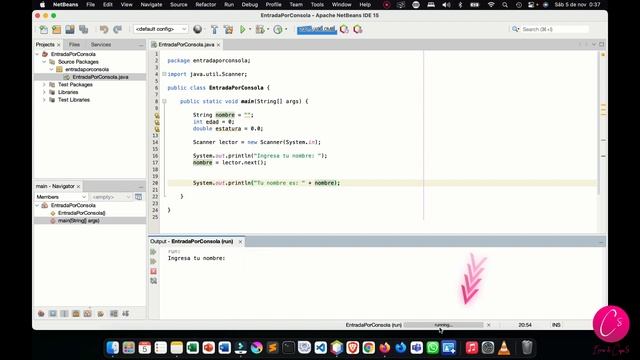Click the running progress bar in status bar

click(444, 325)
